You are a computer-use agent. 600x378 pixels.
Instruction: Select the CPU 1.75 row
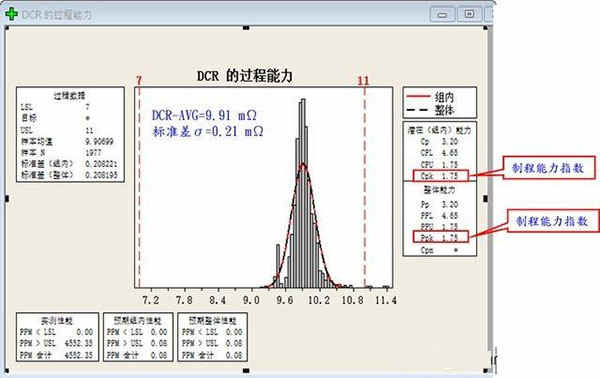[439, 165]
